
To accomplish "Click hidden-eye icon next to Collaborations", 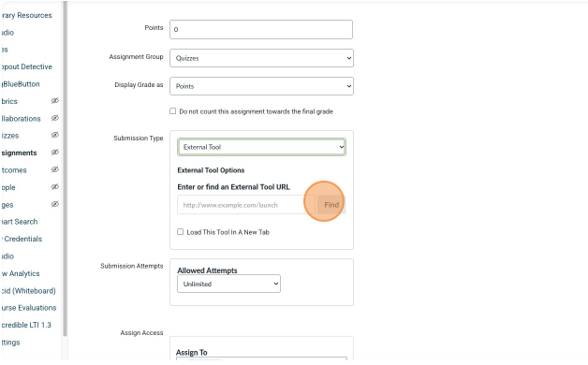I will point(55,118).
